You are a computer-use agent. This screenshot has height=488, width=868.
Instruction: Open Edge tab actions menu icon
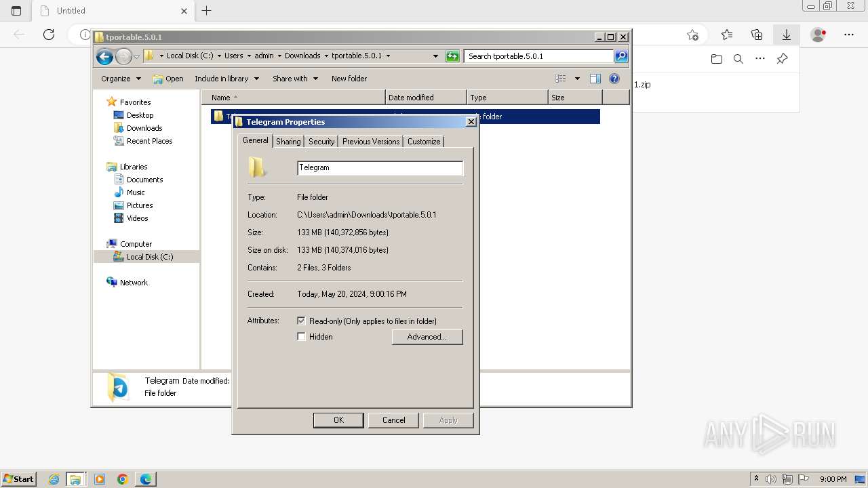16,10
